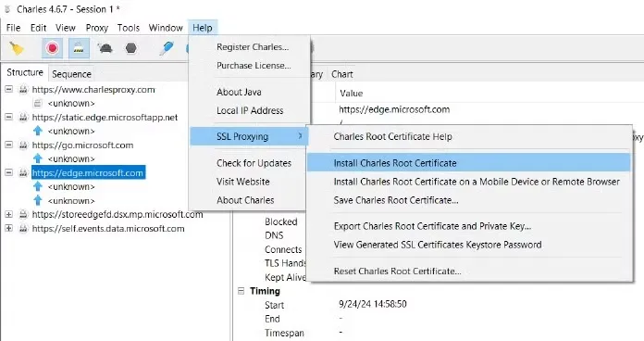Choose Purchase License... menu entry

(250, 66)
